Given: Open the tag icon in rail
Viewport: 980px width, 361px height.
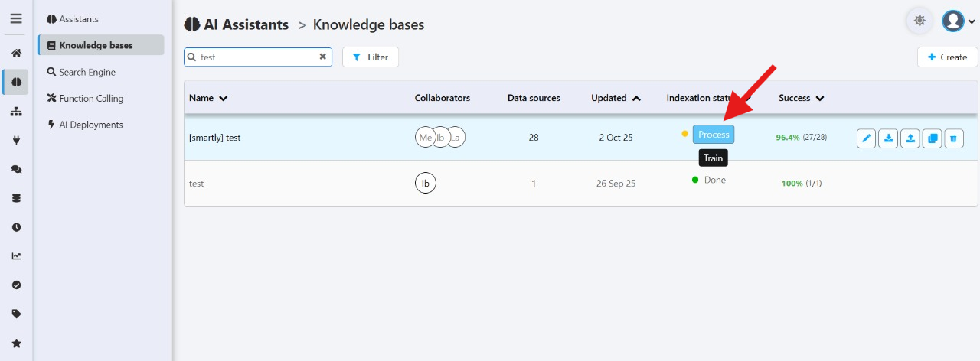Looking at the screenshot, I should [x=16, y=314].
